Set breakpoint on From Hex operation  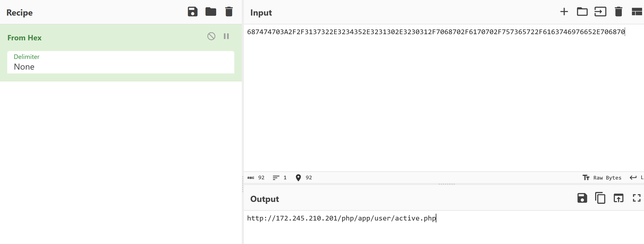pos(226,36)
